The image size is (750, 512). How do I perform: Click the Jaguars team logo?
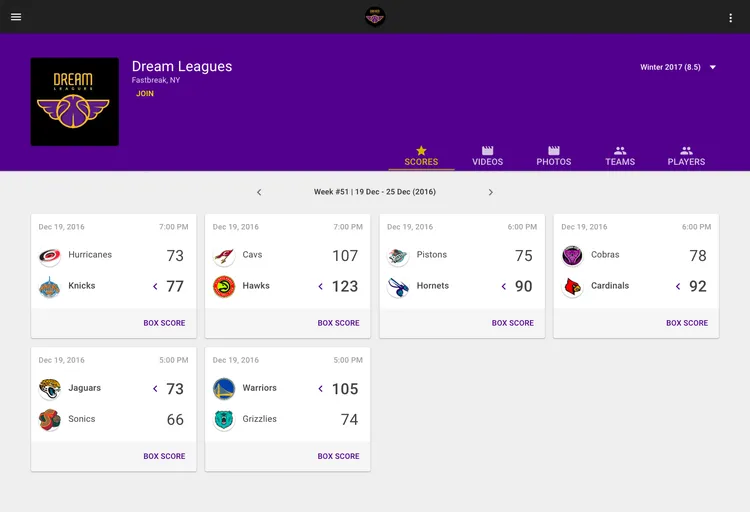click(x=49, y=389)
